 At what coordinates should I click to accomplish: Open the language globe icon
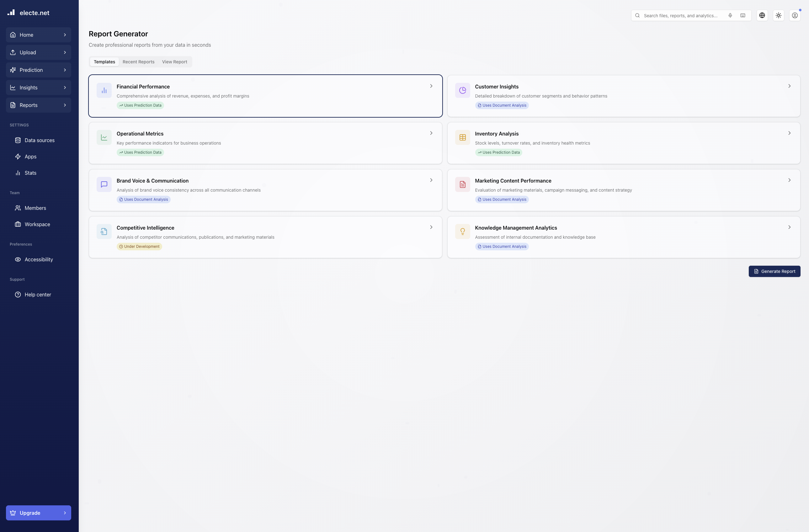pos(762,16)
